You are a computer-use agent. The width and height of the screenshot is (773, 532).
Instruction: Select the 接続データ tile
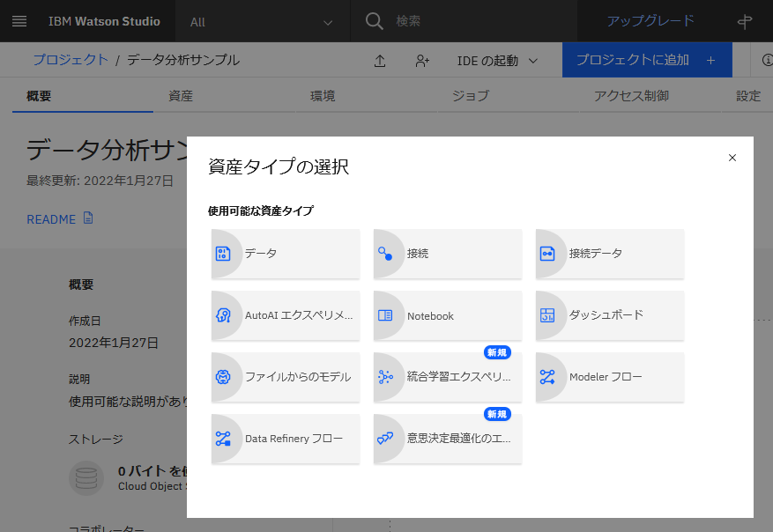[610, 254]
